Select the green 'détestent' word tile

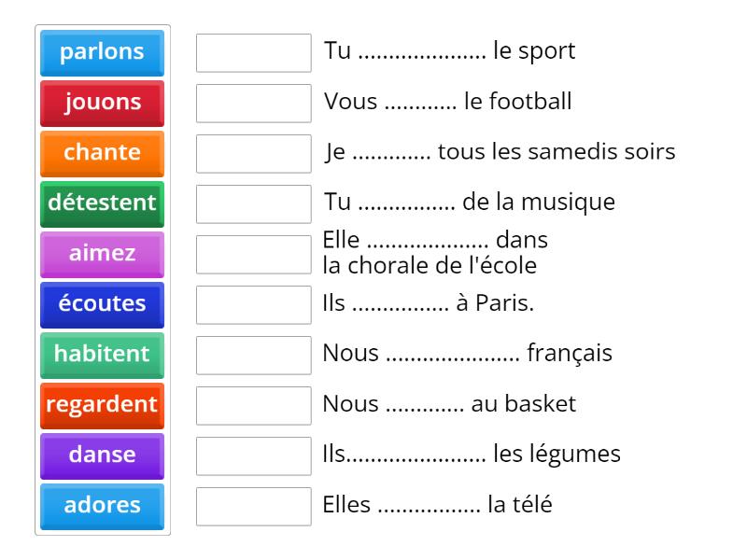tap(102, 203)
